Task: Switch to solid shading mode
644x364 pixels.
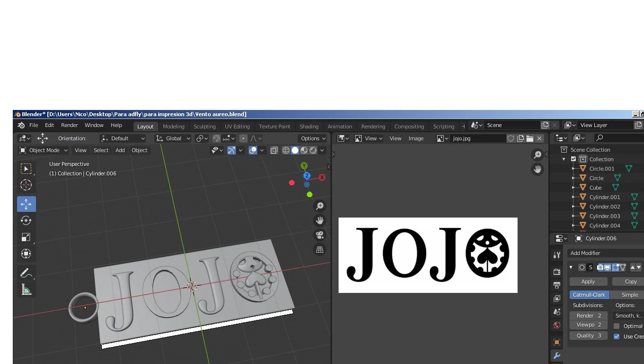Action: [295, 150]
